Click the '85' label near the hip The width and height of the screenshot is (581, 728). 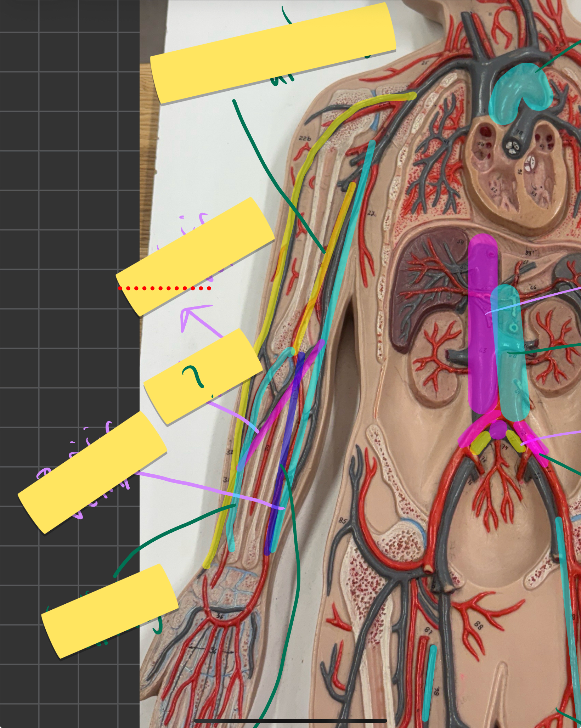click(342, 520)
